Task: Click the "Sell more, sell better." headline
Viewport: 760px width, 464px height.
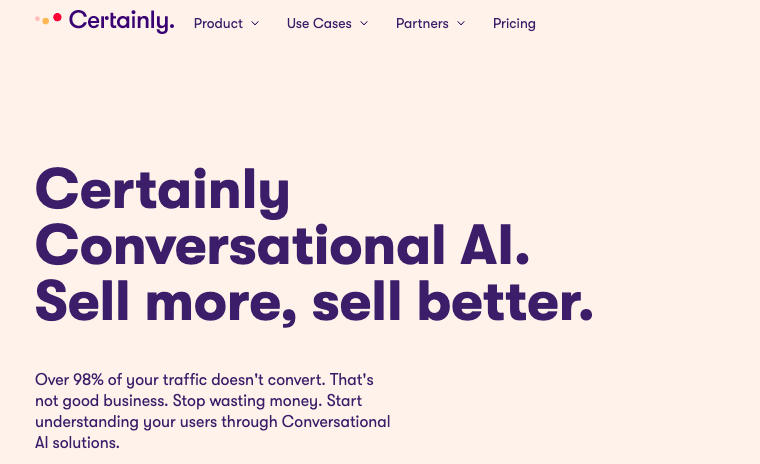Action: [x=314, y=302]
